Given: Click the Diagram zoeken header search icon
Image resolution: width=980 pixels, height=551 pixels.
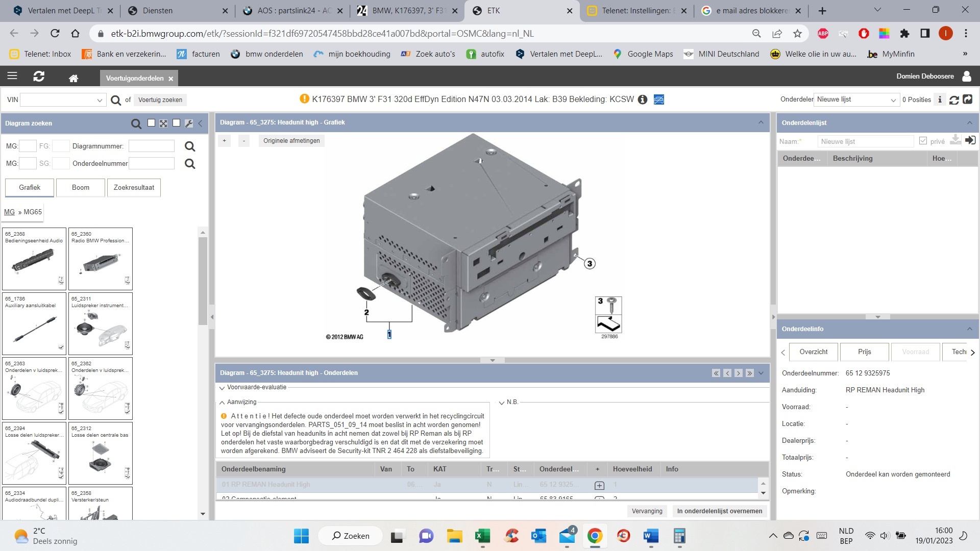Looking at the screenshot, I should 136,123.
